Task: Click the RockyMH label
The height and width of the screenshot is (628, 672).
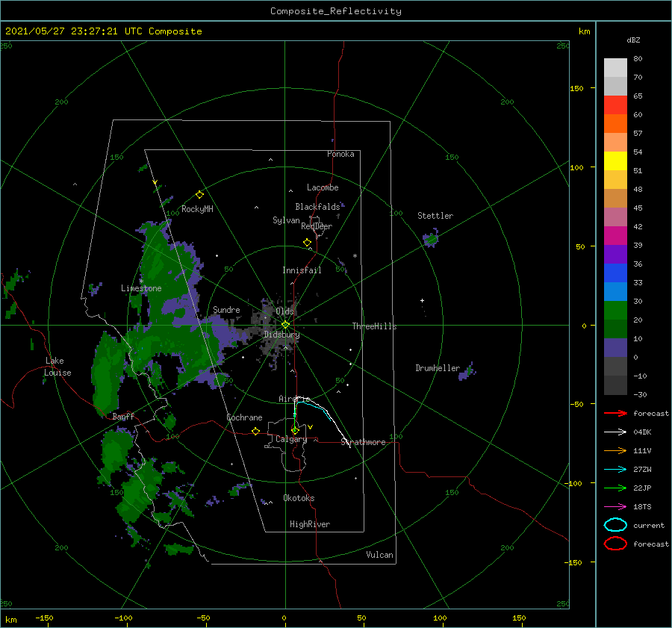Action: [197, 209]
